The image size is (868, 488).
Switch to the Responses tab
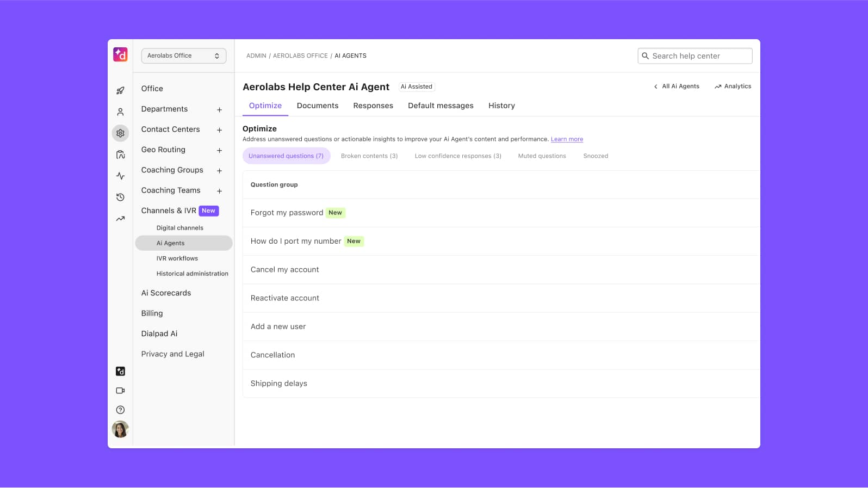coord(373,106)
